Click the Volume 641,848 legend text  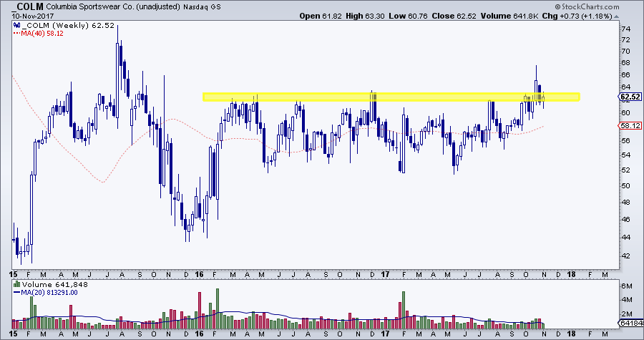[x=54, y=285]
